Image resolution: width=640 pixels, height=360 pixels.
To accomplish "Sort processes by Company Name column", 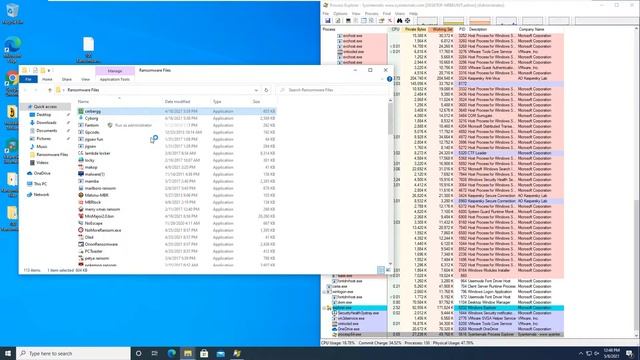I will point(531,29).
